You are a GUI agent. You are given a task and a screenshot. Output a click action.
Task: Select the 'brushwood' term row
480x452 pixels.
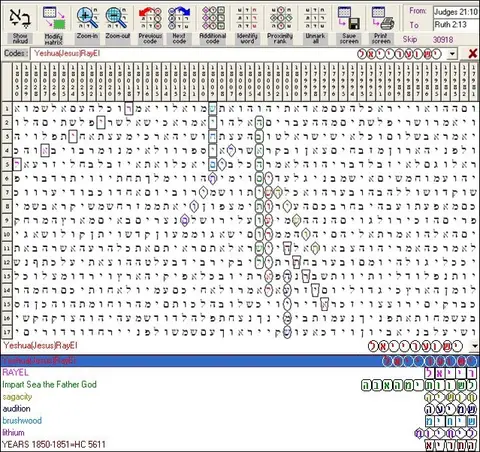(240, 421)
